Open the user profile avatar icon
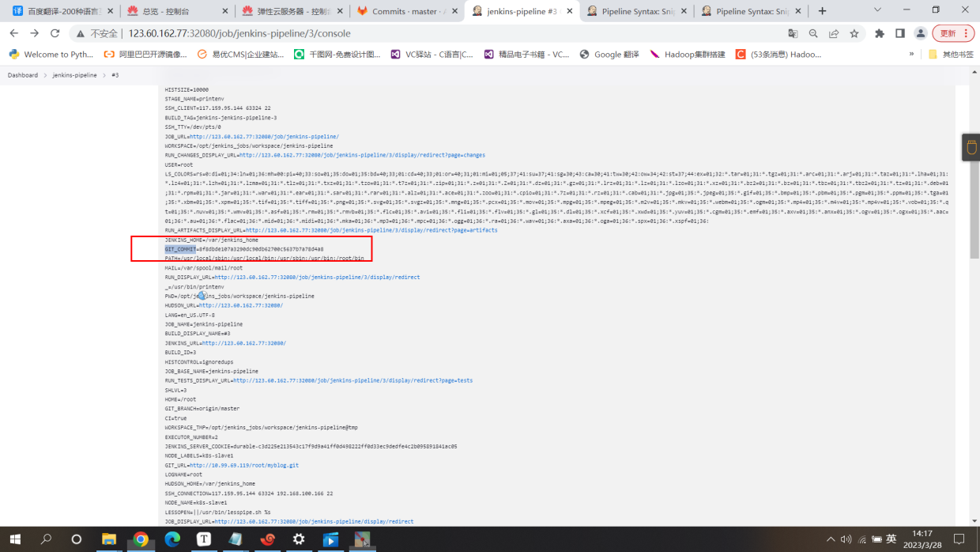The height and width of the screenshot is (552, 980). pyautogui.click(x=921, y=33)
